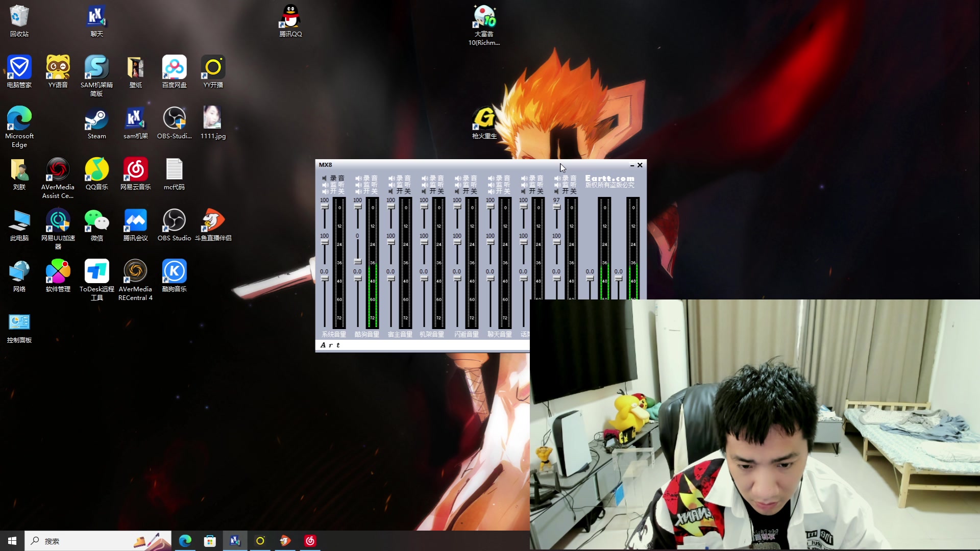
Task: Click the Art text field in MX8
Action: pyautogui.click(x=423, y=345)
